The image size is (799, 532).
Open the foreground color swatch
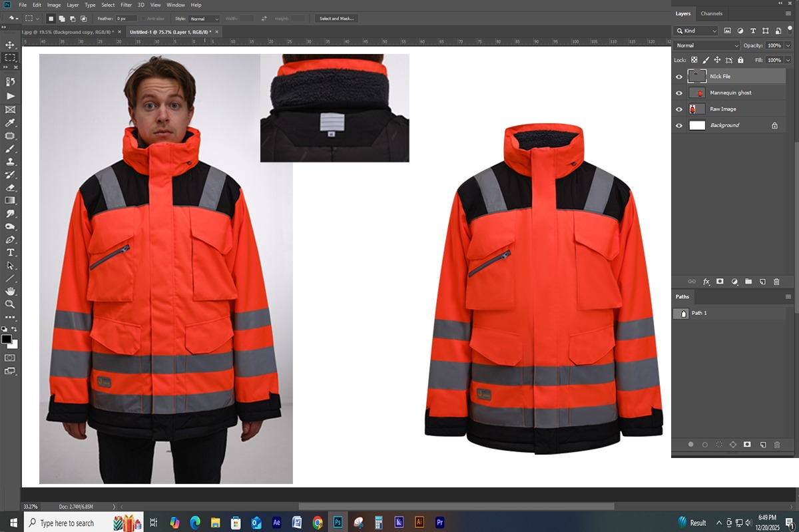click(7, 338)
